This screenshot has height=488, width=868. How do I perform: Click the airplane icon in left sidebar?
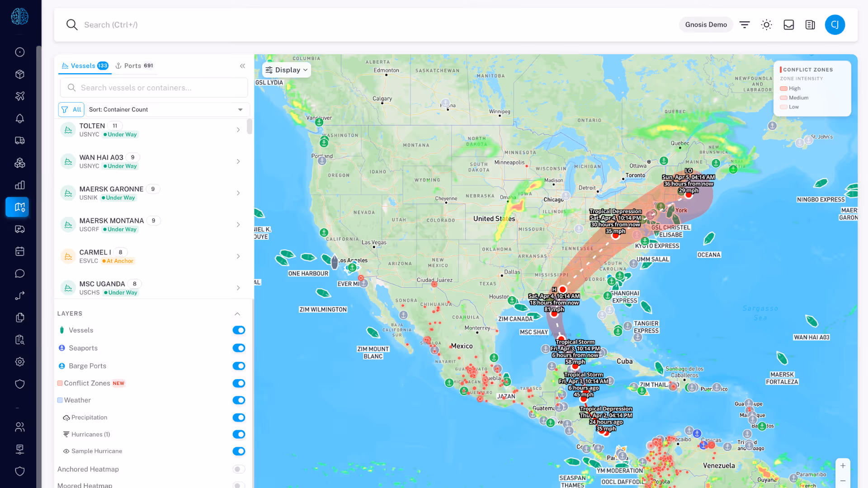(x=19, y=96)
